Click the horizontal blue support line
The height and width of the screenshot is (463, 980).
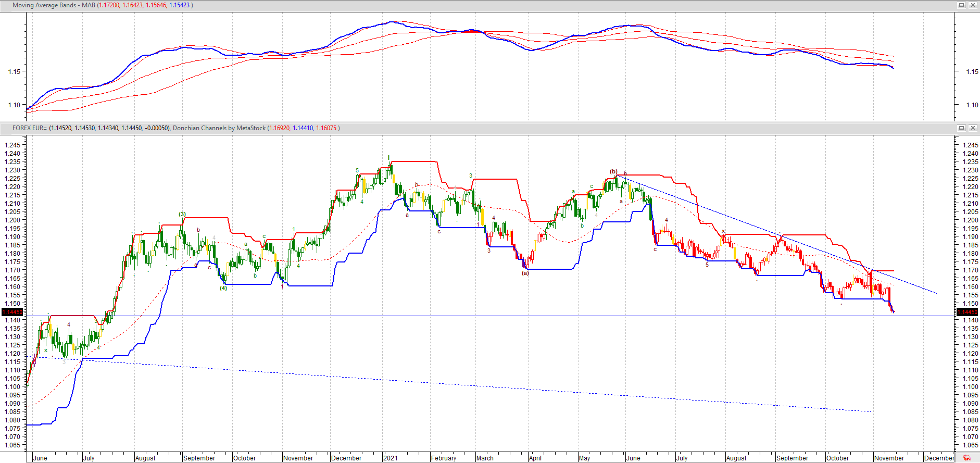pyautogui.click(x=469, y=316)
